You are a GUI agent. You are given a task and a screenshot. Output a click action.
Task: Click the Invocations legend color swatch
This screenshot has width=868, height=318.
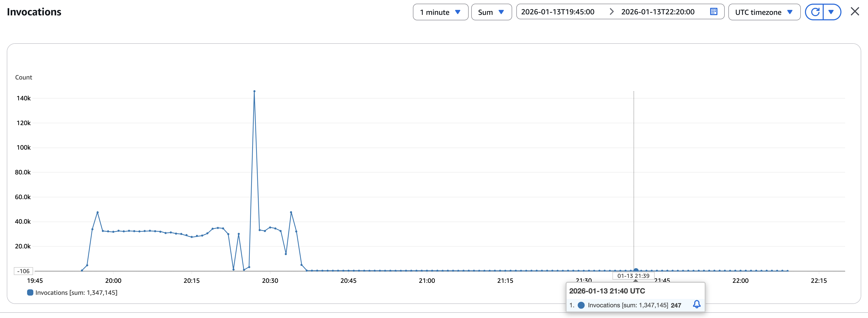30,292
